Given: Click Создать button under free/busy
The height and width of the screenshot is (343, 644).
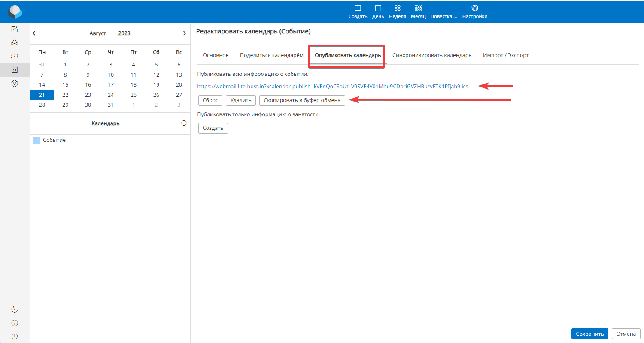Looking at the screenshot, I should tap(213, 128).
